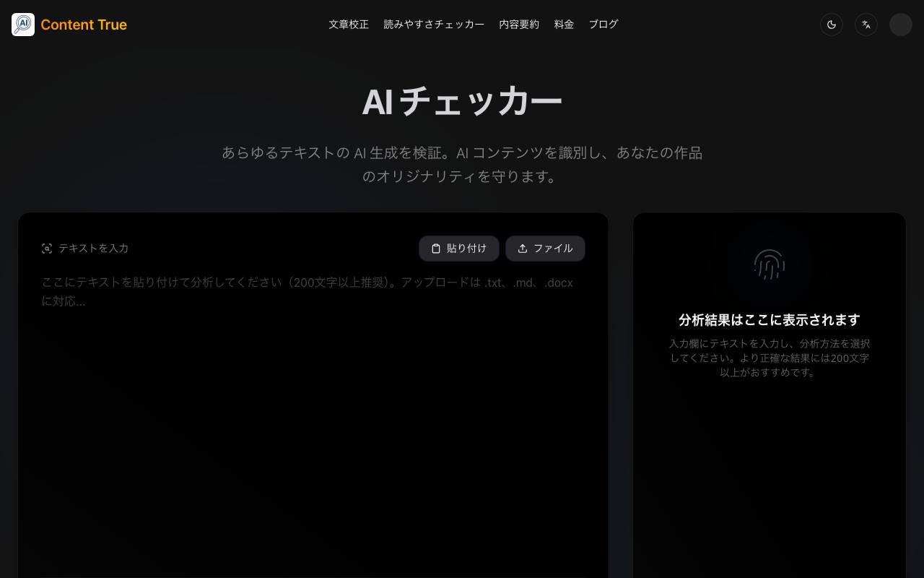The width and height of the screenshot is (924, 578).
Task: Open the ブログ link
Action: tap(603, 25)
